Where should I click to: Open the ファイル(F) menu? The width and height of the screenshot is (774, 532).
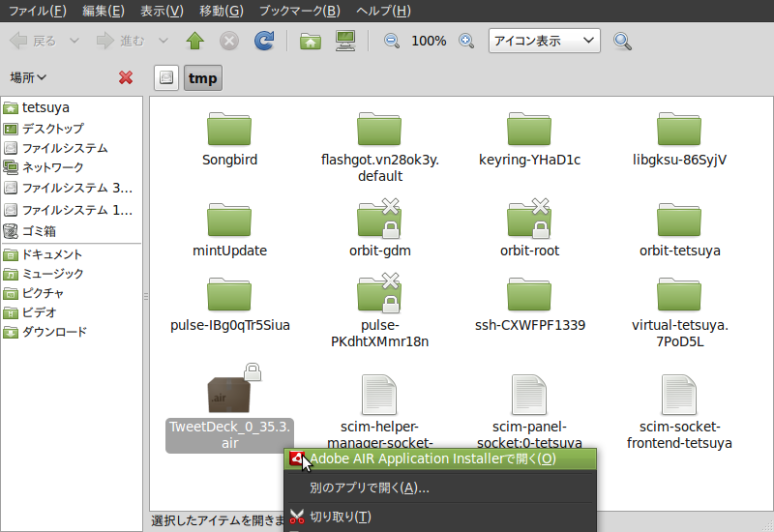(38, 11)
